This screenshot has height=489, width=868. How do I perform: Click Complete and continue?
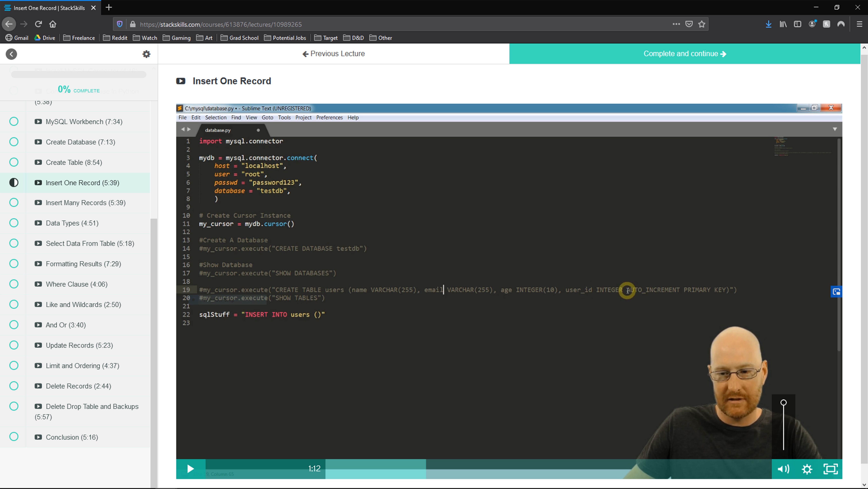pos(684,53)
